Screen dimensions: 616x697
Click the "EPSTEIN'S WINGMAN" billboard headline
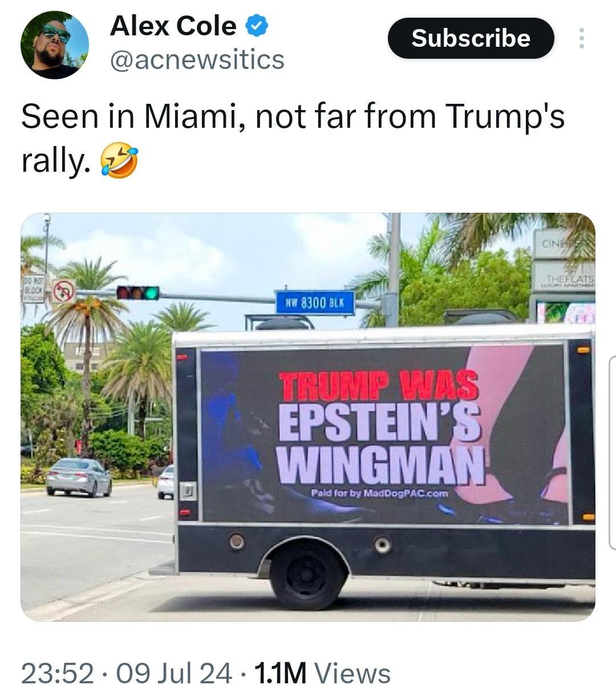coord(380,440)
